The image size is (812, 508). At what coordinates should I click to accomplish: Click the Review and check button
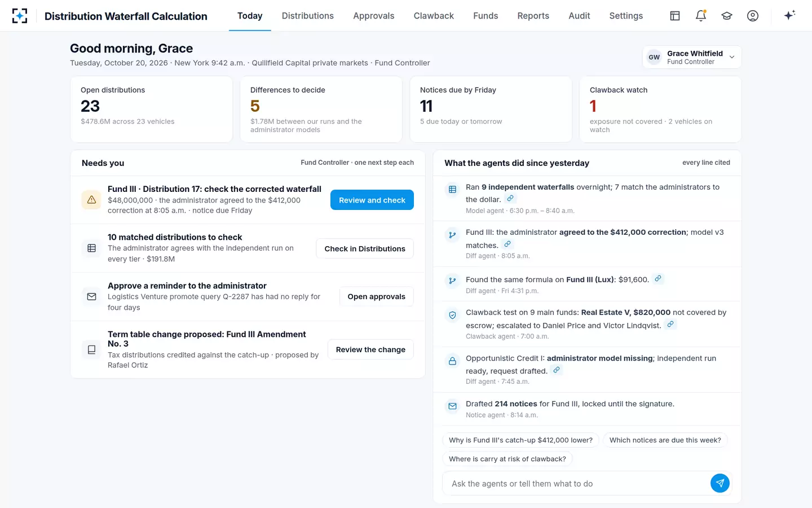372,200
